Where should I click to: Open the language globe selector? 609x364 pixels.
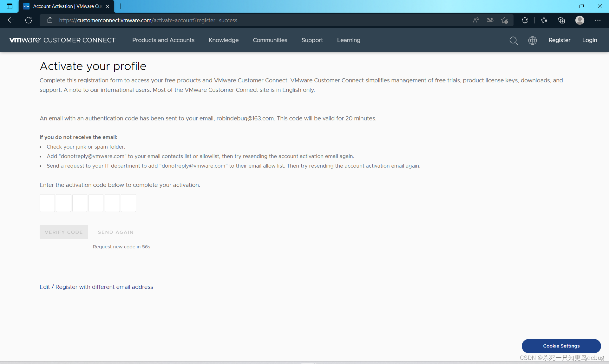tap(533, 41)
